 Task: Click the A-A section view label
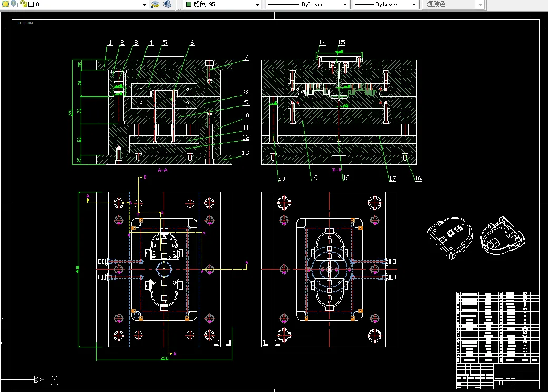click(162, 170)
